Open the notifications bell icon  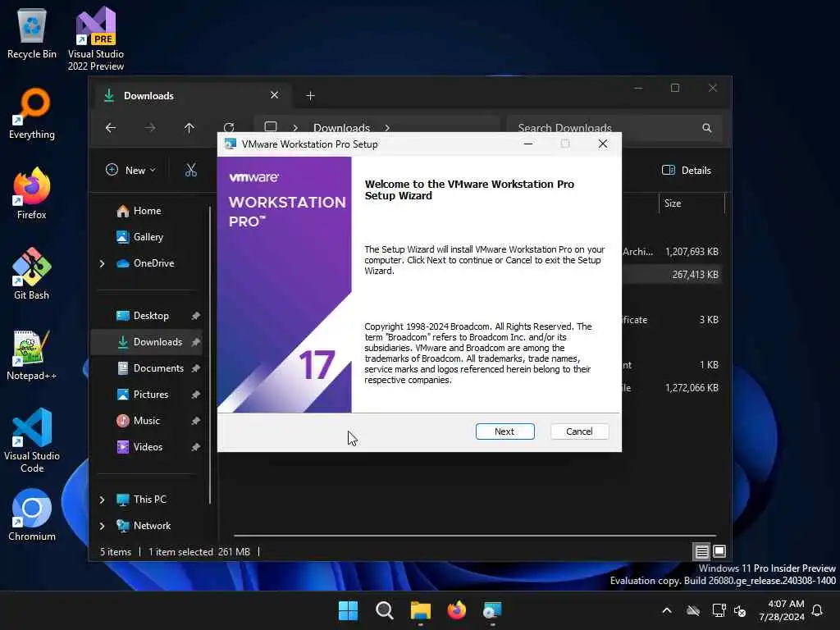(818, 610)
